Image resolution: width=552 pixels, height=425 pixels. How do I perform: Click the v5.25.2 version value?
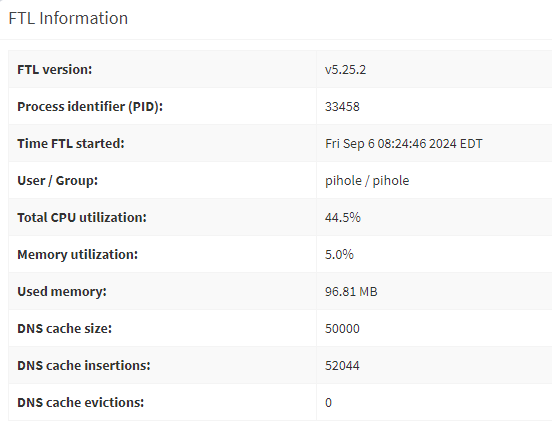tap(345, 69)
